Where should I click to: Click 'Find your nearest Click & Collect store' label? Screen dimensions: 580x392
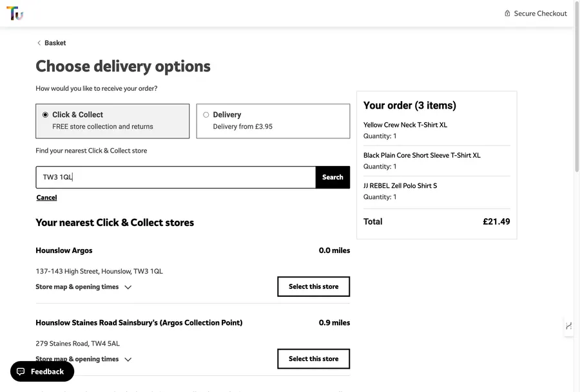point(92,151)
